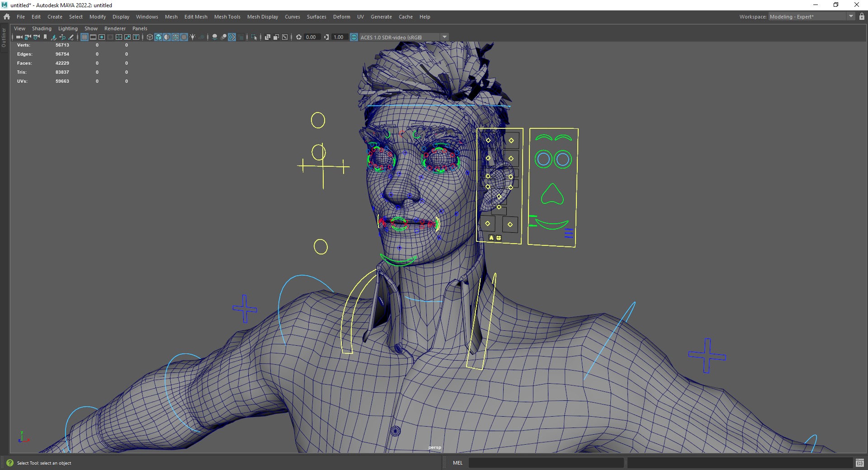Open the Windows menu
The width and height of the screenshot is (868, 470).
click(x=147, y=17)
